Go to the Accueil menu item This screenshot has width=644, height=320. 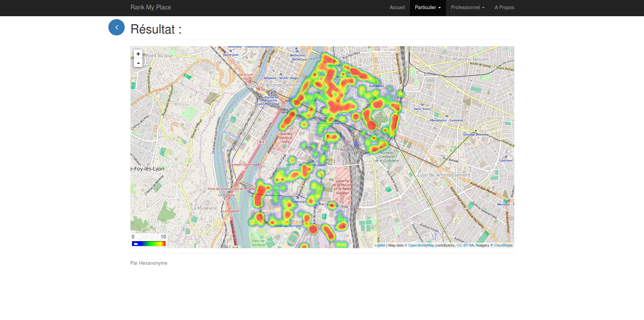tap(397, 7)
